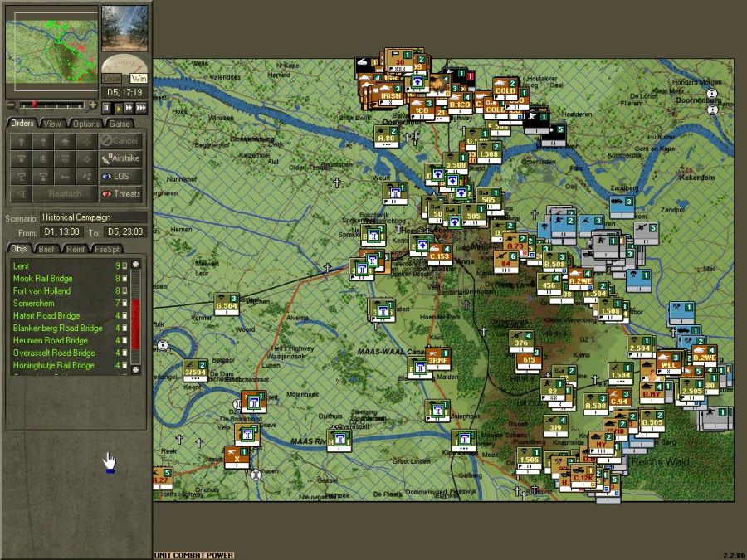Select the IRISH armor unit counter
Image resolution: width=747 pixels, height=560 pixels.
pyautogui.click(x=391, y=94)
